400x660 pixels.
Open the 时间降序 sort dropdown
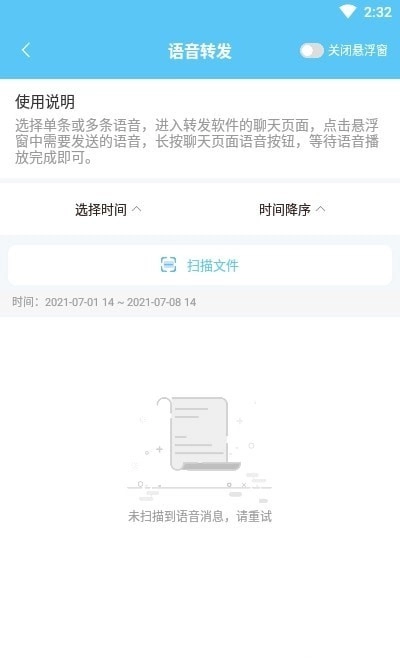click(292, 209)
